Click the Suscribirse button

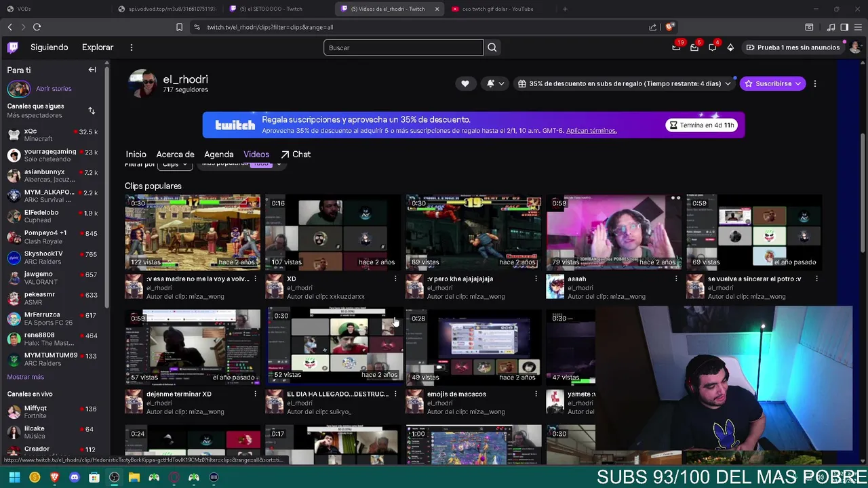point(772,83)
